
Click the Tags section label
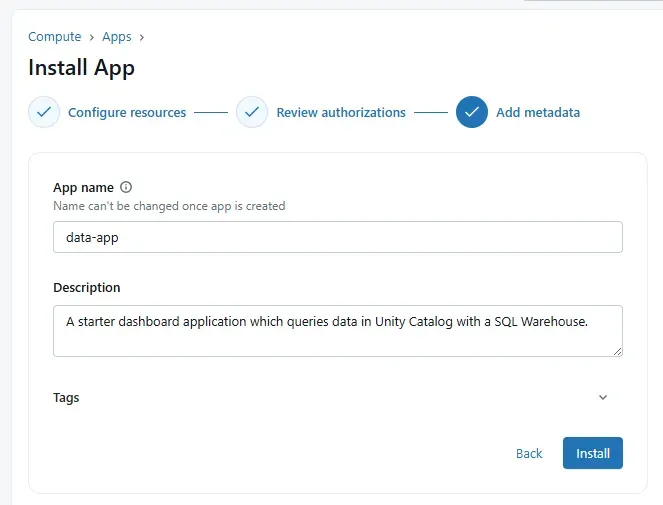point(66,398)
